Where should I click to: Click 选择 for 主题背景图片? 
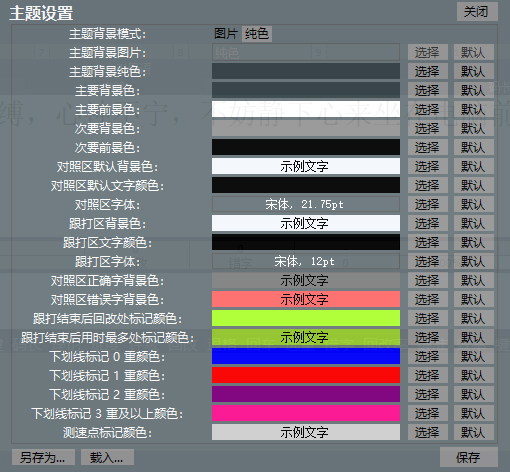[x=428, y=52]
